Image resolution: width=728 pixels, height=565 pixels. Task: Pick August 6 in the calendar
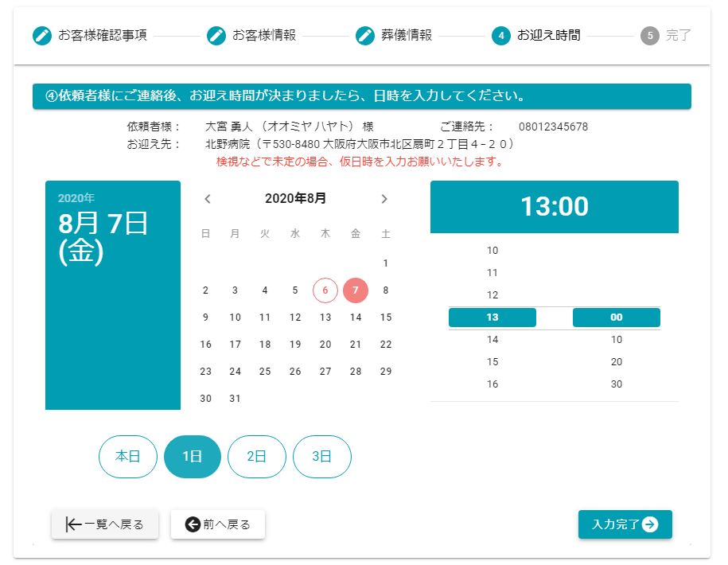point(325,290)
